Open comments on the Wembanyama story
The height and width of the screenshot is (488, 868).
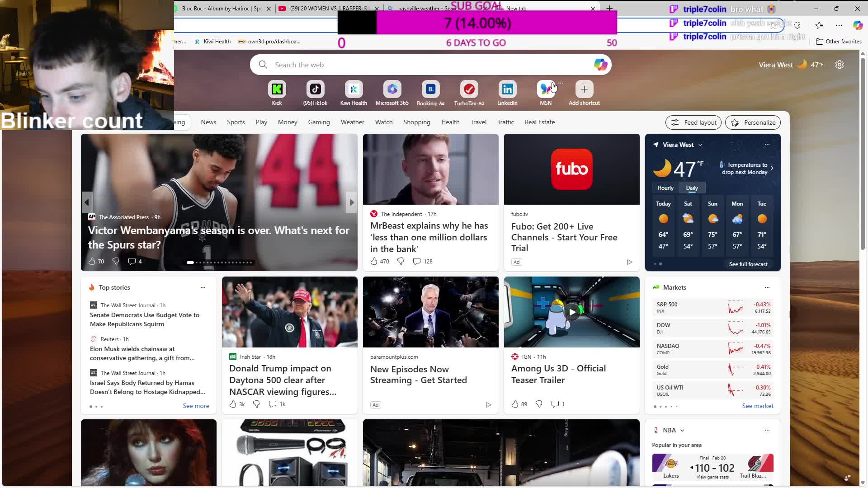(132, 261)
